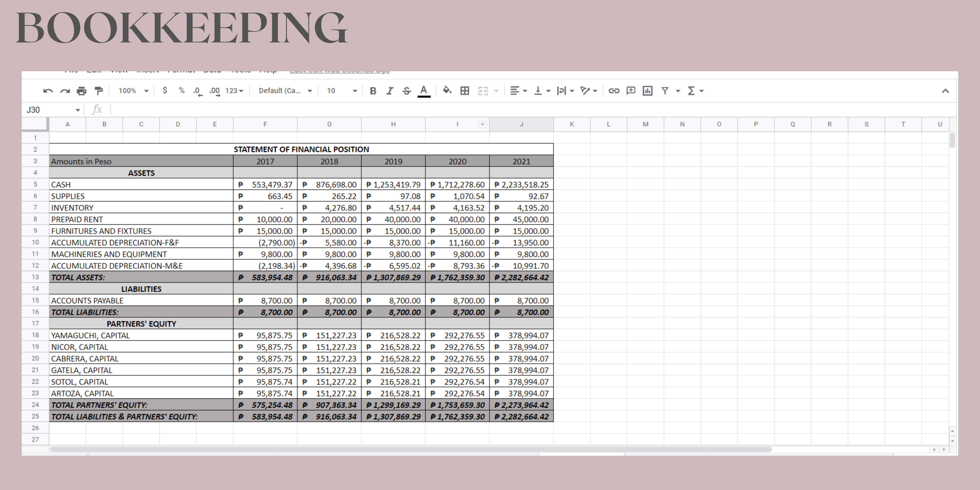
Task: Undo the last action
Action: coord(48,91)
